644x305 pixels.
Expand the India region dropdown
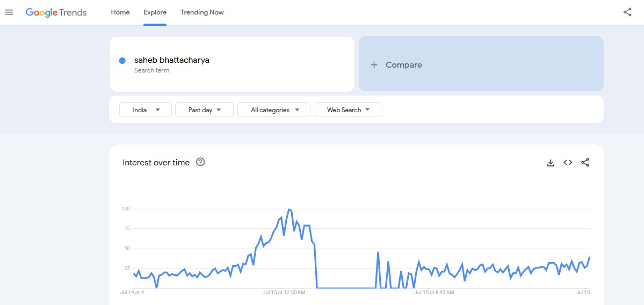point(146,110)
